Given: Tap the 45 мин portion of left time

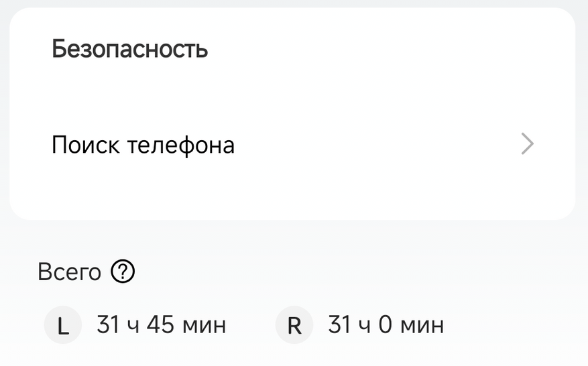Looking at the screenshot, I should (186, 326).
